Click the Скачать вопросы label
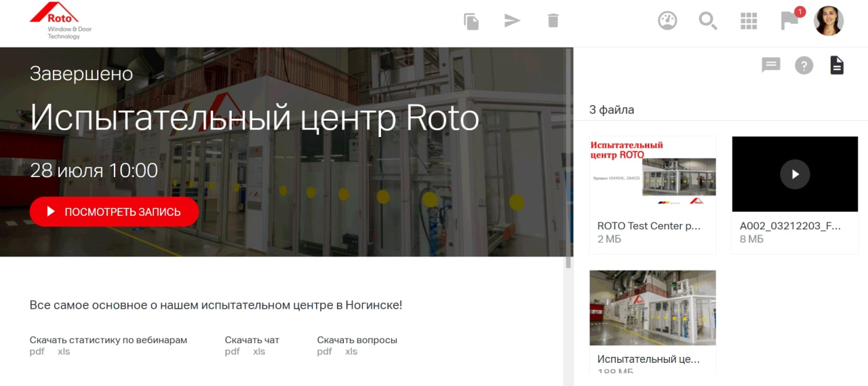Viewport: 868px width, 386px height. coord(357,340)
